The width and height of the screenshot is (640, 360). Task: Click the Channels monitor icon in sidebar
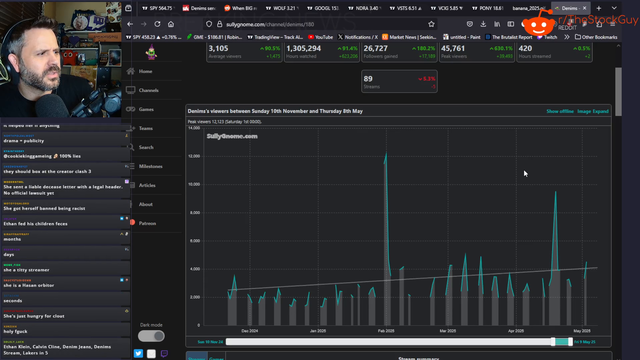point(131,90)
